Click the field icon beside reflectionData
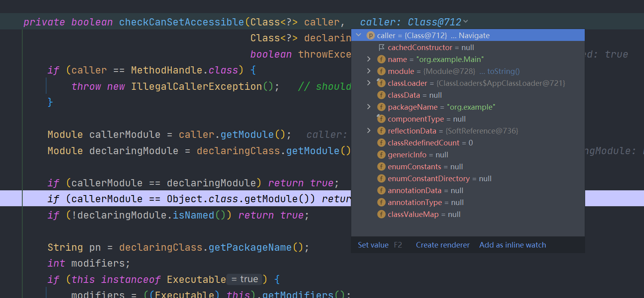This screenshot has width=644, height=298. 381,131
